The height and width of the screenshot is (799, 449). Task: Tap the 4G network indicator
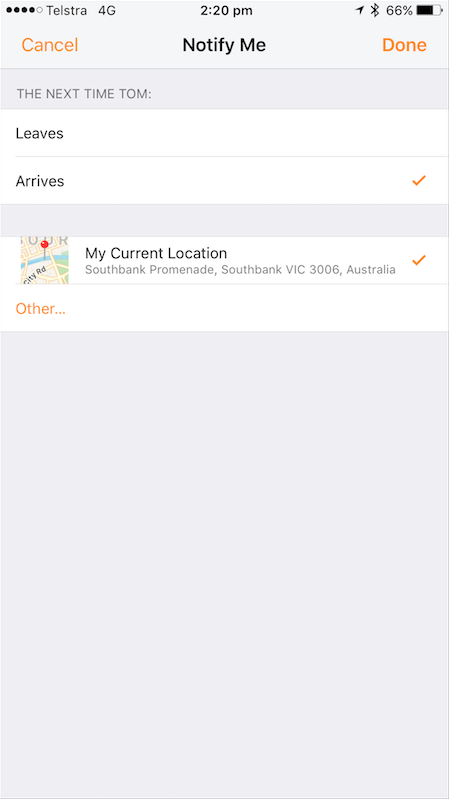107,10
